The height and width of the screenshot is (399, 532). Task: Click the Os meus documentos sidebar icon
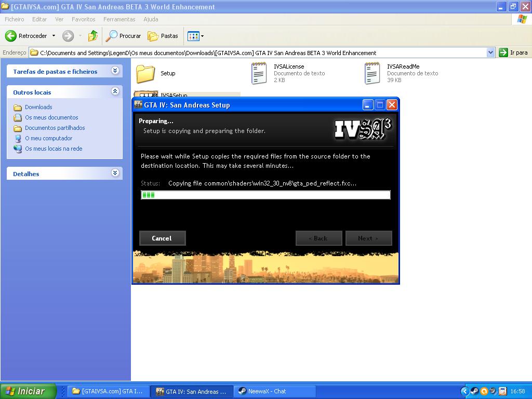[x=18, y=118]
